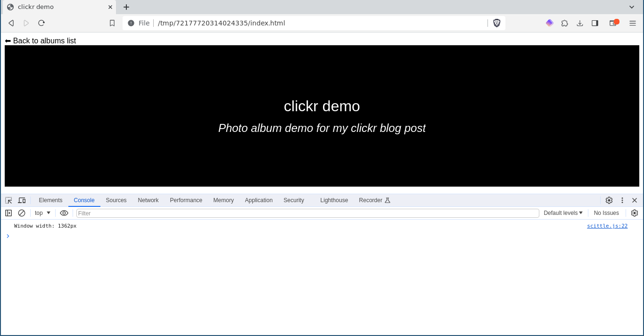This screenshot has width=644, height=336.
Task: Clear the console icon
Action: tap(22, 213)
